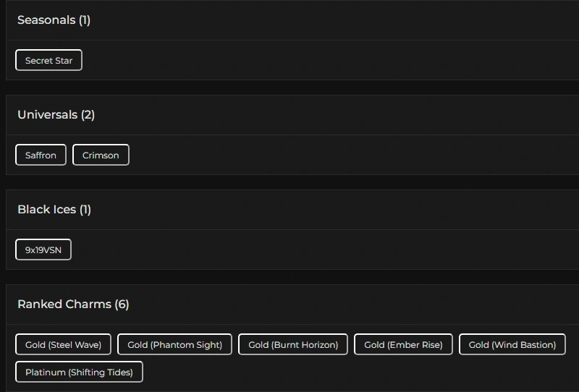Expand the Black Ices section title
This screenshot has width=579, height=392.
[46, 210]
